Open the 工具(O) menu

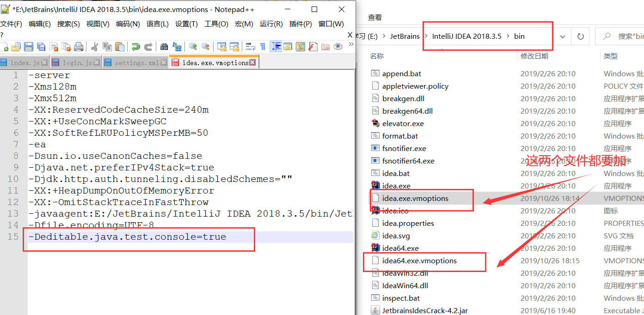pos(216,24)
